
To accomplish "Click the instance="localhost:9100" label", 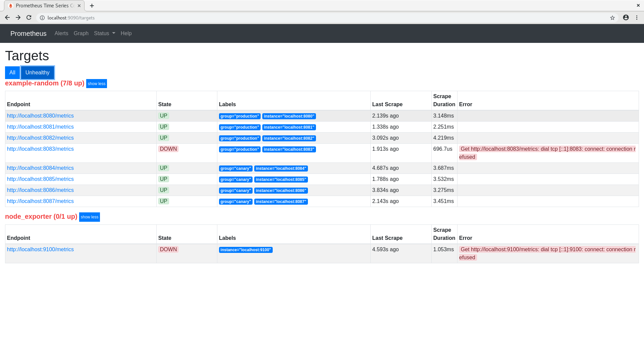I will pos(246,250).
